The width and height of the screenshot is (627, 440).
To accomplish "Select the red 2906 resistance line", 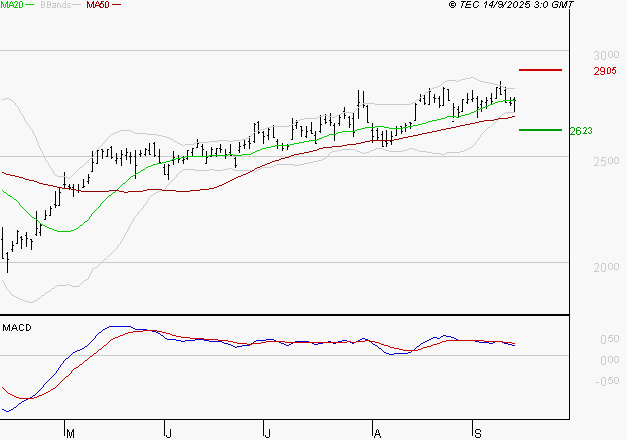I will click(x=540, y=70).
